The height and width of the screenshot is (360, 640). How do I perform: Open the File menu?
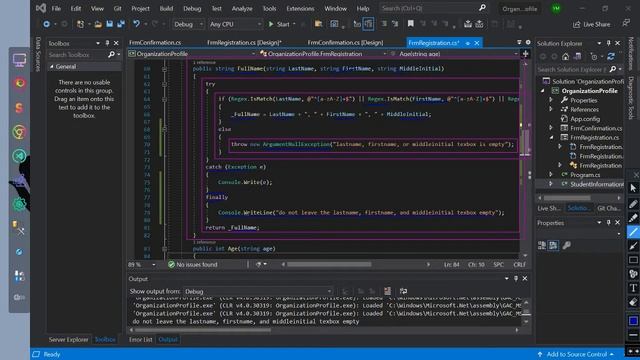tap(56, 8)
